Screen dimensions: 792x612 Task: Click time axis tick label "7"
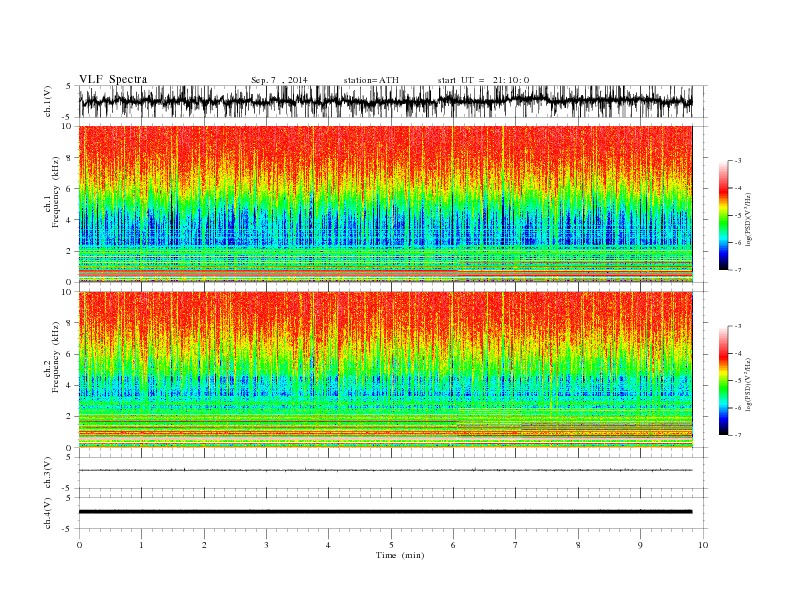click(x=516, y=545)
